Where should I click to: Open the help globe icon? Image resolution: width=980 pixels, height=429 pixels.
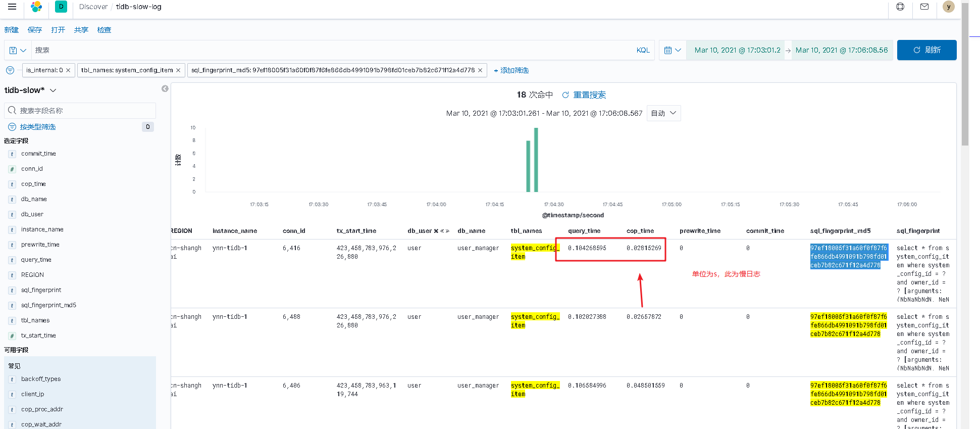pos(900,7)
